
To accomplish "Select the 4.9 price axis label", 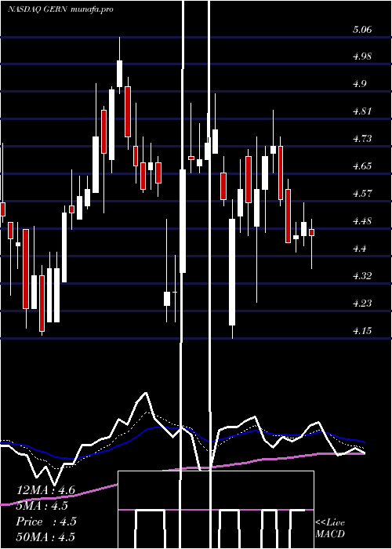I will [x=359, y=84].
